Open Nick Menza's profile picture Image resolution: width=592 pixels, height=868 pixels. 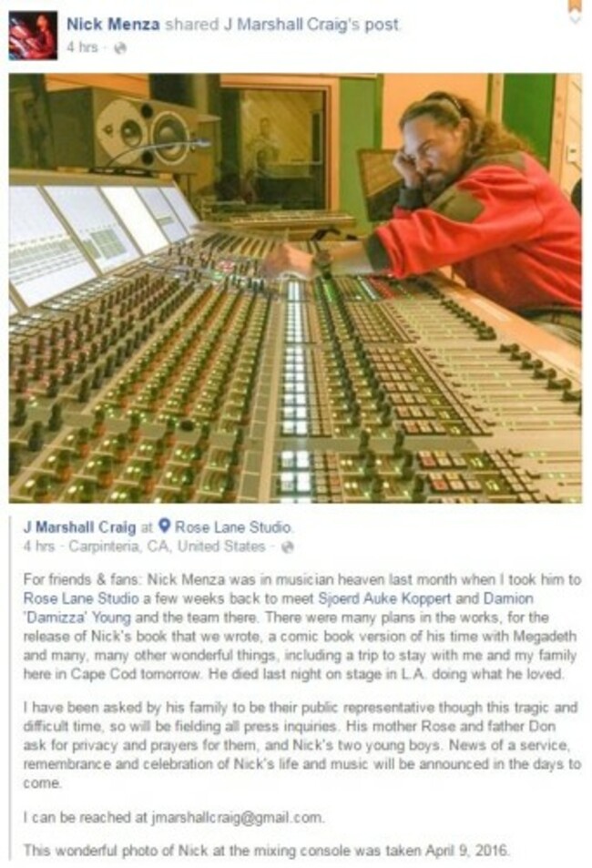pos(33,35)
